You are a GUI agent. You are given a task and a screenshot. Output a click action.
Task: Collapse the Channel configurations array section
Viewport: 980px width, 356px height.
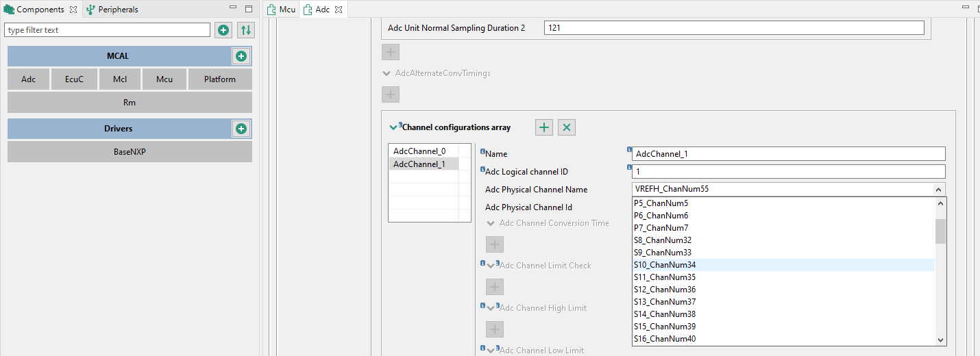[x=393, y=127]
